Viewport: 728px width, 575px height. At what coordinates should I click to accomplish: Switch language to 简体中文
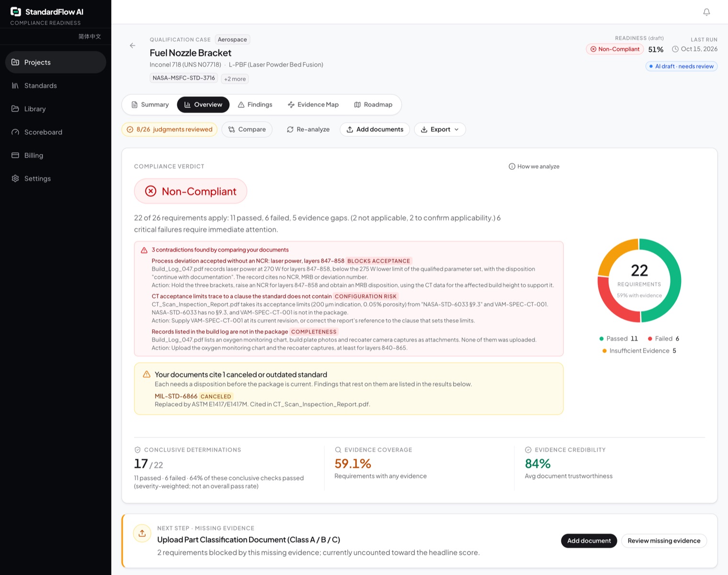[90, 36]
